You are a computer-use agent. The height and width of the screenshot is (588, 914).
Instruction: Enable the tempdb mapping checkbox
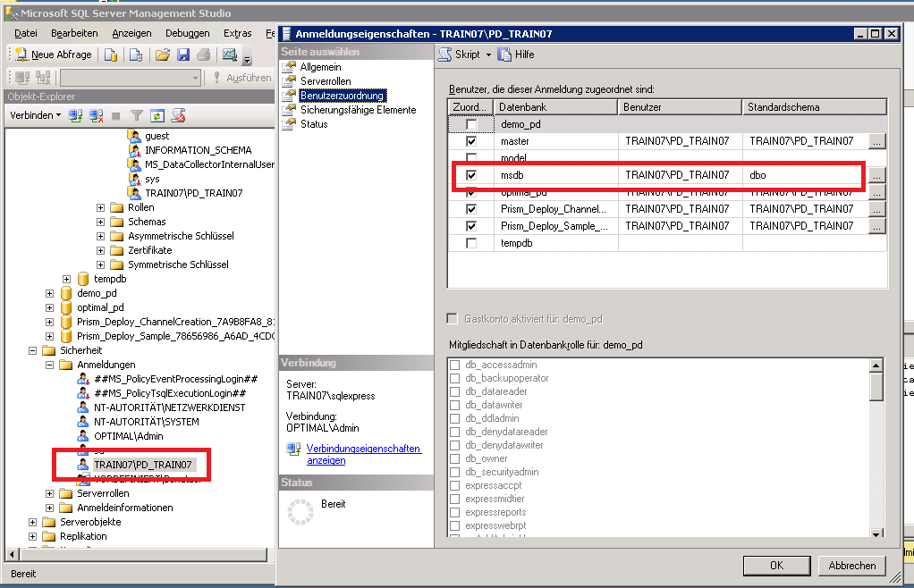pos(471,243)
